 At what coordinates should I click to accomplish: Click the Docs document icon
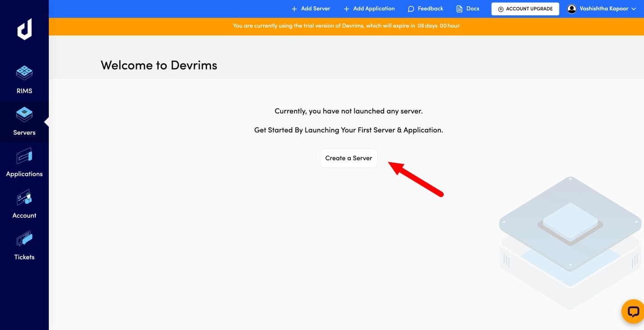click(x=460, y=9)
